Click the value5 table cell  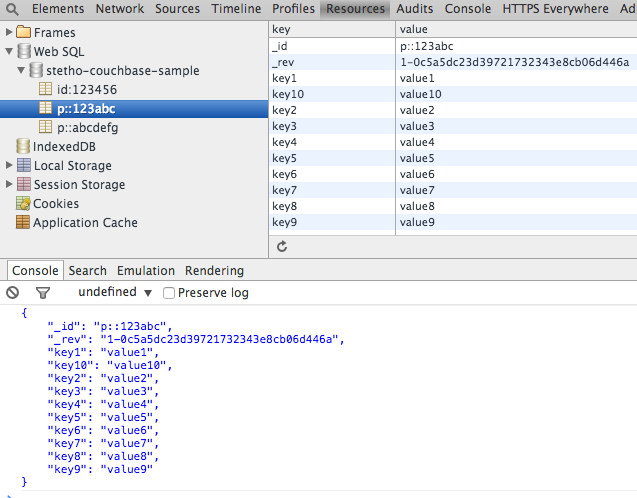[x=516, y=158]
